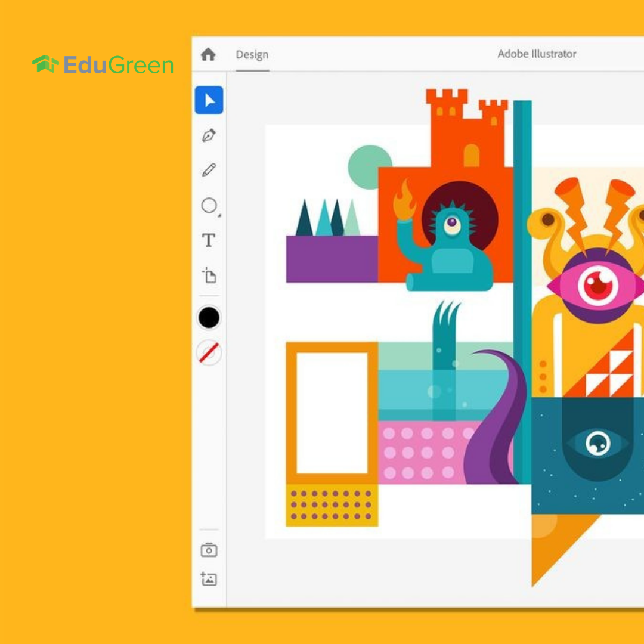This screenshot has width=644, height=644.
Task: Click the place image icon
Action: coord(209,579)
